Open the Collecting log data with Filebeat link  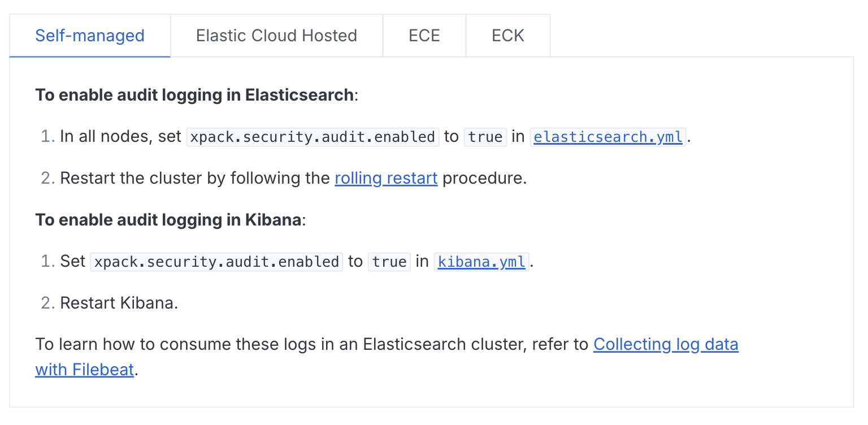[666, 345]
